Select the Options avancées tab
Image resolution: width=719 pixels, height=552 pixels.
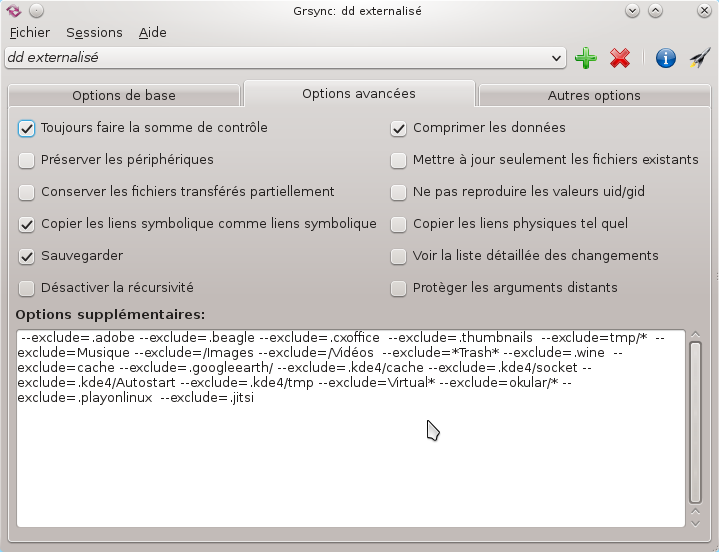359,94
